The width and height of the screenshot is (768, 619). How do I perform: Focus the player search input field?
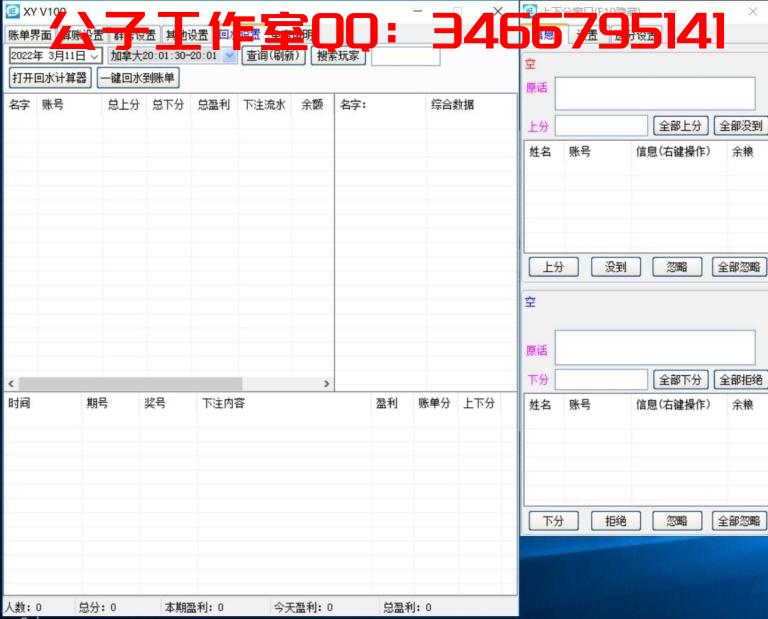point(406,56)
